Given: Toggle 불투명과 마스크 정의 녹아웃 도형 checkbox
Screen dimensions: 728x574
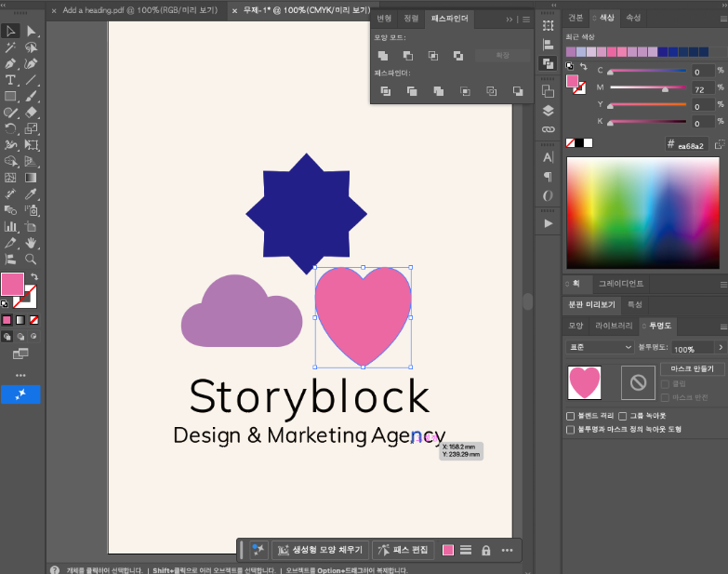Looking at the screenshot, I should (x=571, y=430).
